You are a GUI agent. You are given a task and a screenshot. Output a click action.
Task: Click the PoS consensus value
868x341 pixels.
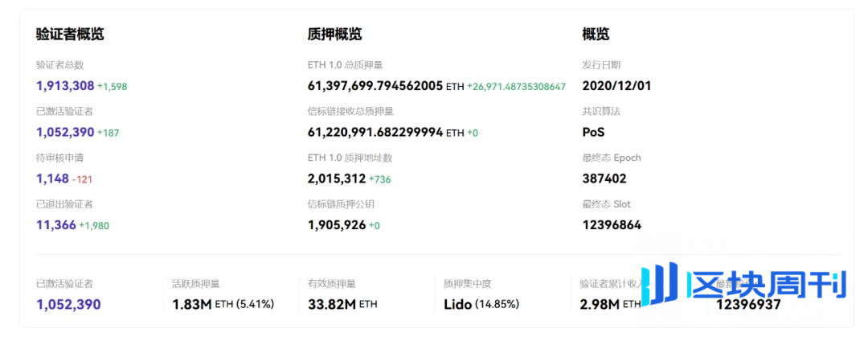(593, 133)
